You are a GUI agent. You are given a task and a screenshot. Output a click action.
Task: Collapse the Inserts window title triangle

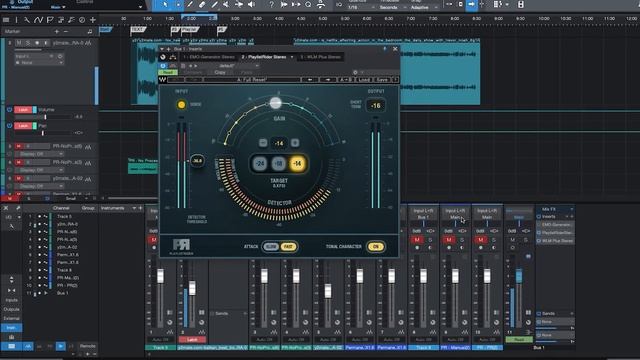click(x=162, y=49)
